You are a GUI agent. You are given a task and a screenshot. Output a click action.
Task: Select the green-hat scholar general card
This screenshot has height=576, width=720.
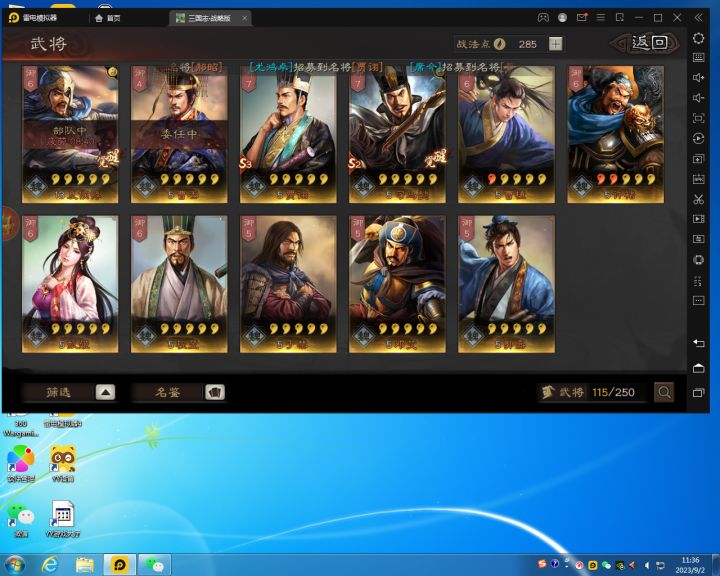coord(179,284)
